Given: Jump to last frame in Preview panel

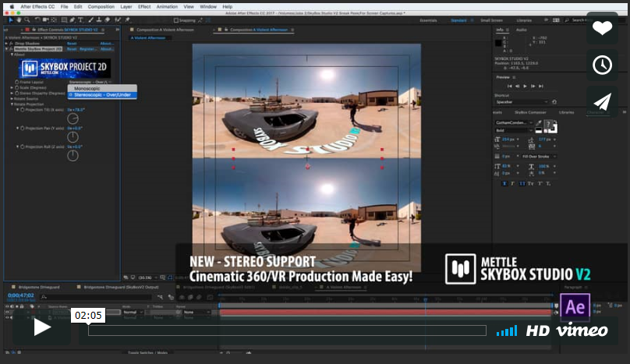Looking at the screenshot, I should (x=541, y=86).
